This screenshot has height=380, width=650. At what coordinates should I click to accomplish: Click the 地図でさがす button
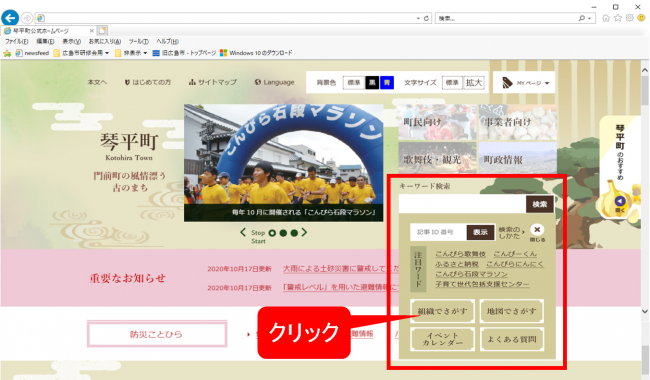click(x=512, y=311)
